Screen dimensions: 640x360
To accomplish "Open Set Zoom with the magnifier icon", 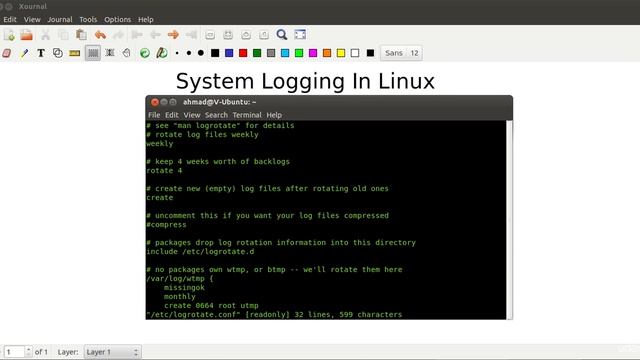I will [282, 35].
